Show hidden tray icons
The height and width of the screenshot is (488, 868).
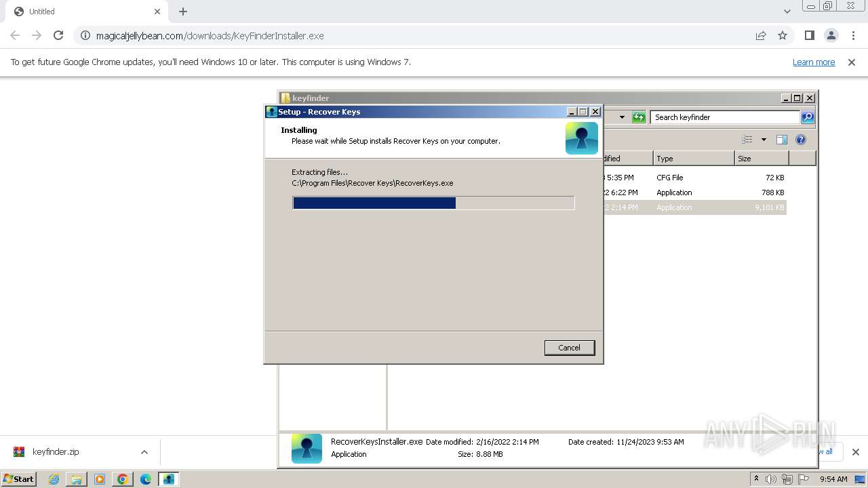click(756, 479)
